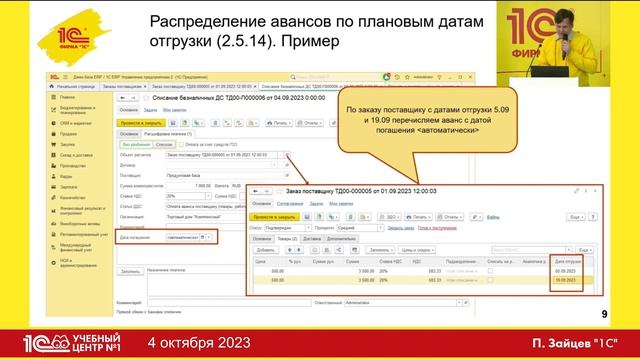Click post document icon in Списание toolbar
Image resolution: width=640 pixels, height=360 pixels.
[x=184, y=123]
